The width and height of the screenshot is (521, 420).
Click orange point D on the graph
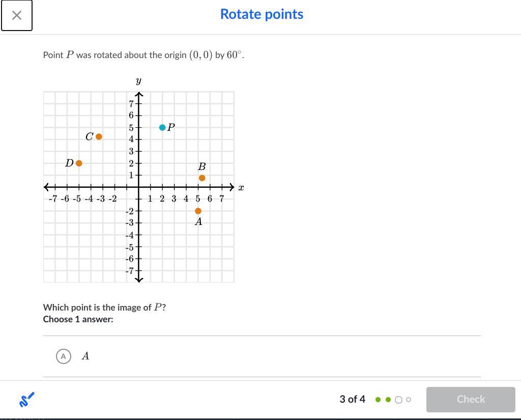[x=79, y=163]
